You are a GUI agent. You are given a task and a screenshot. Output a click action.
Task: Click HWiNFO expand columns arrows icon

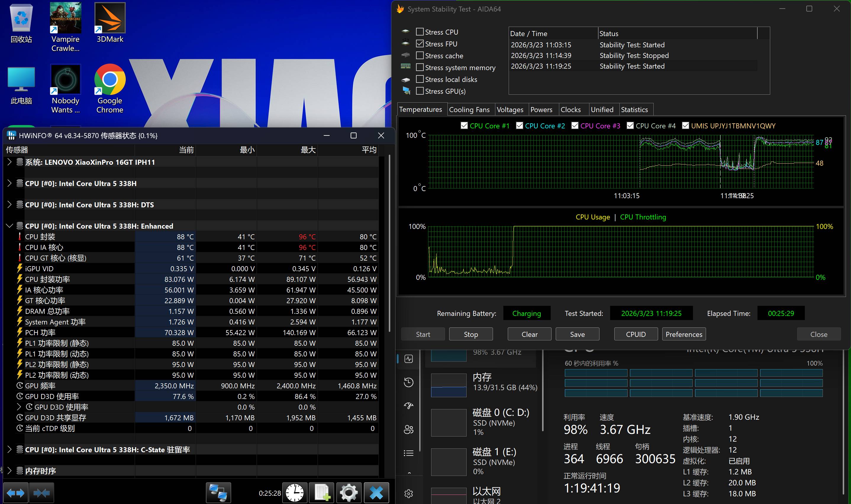click(x=16, y=492)
